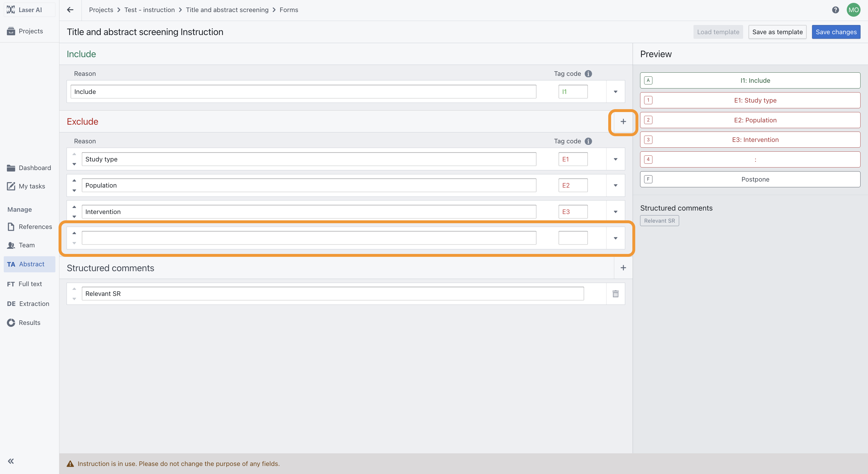868x474 pixels.
Task: Click the Tag code info icon under Include
Action: (x=588, y=74)
